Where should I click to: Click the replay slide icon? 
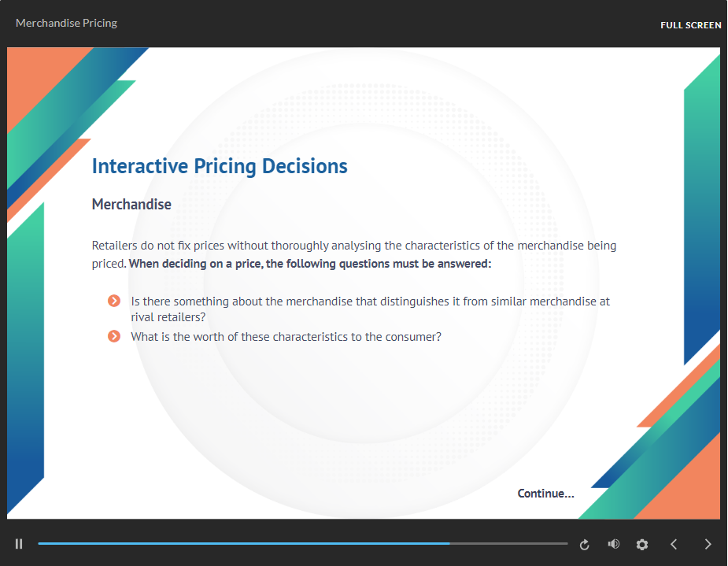click(x=585, y=544)
